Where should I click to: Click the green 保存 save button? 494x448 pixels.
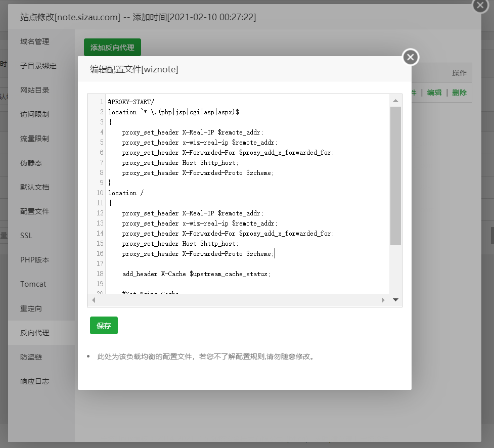[x=104, y=326]
